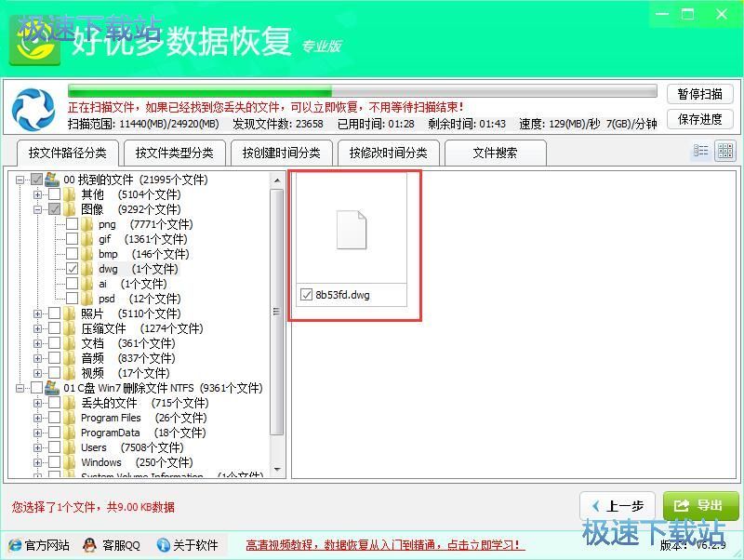Select the 按修改时间分类 tab

tap(389, 153)
